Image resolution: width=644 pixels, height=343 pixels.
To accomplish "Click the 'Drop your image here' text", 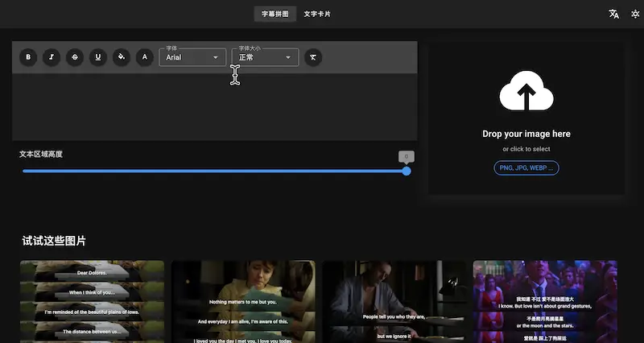I will 526,134.
